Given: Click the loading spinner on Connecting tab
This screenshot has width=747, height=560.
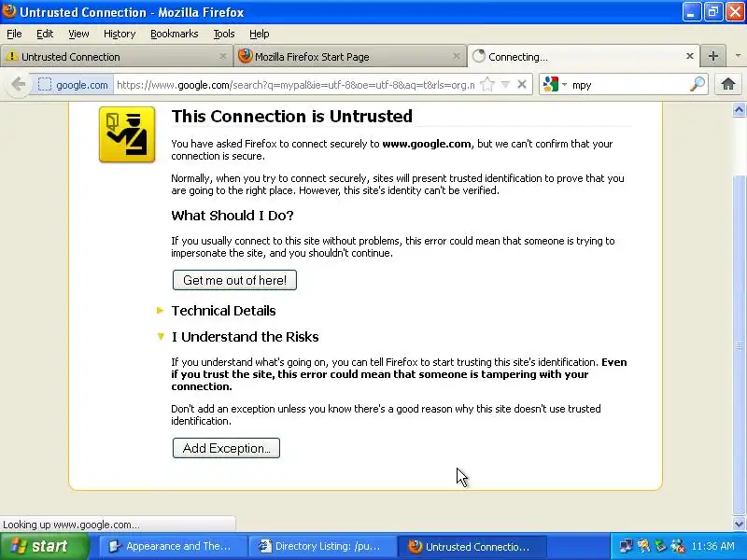Looking at the screenshot, I should (478, 56).
